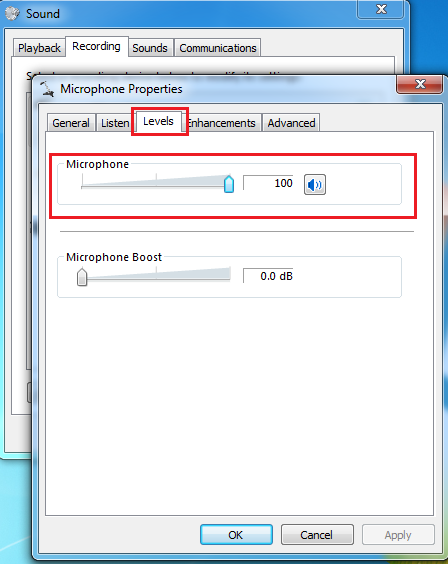Viewport: 448px width, 564px height.
Task: Open the Sounds tab
Action: pos(150,48)
